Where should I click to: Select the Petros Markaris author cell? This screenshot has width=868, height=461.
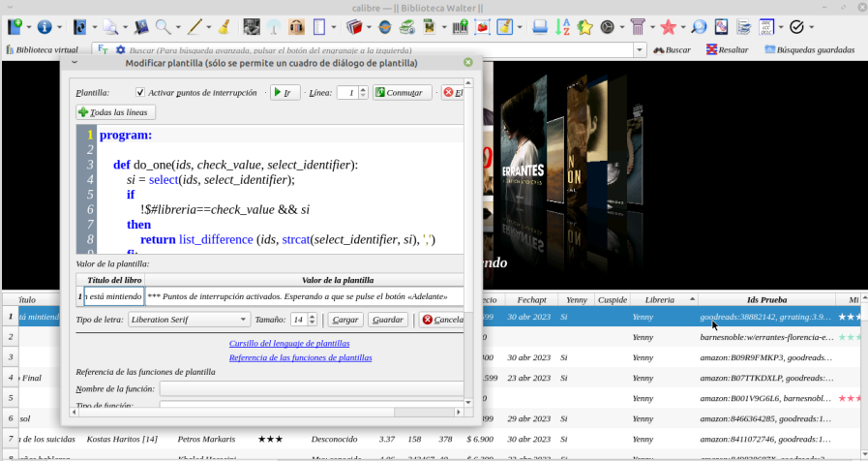click(x=206, y=439)
